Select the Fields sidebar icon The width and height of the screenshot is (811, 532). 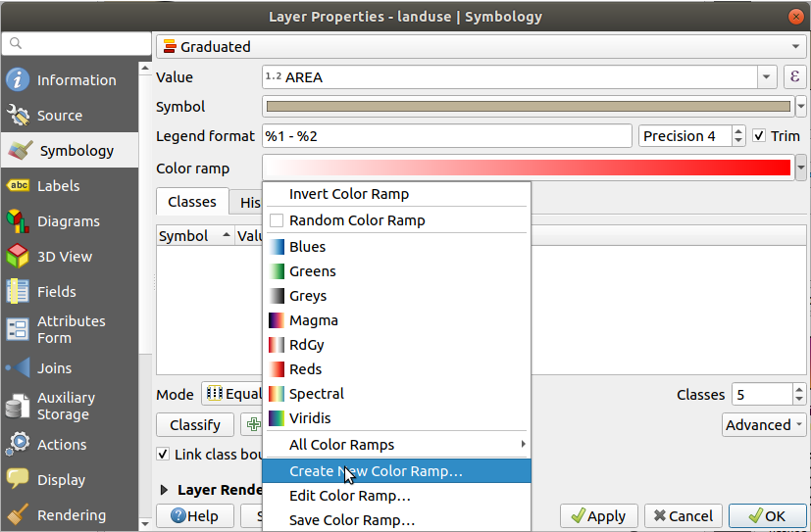[18, 292]
